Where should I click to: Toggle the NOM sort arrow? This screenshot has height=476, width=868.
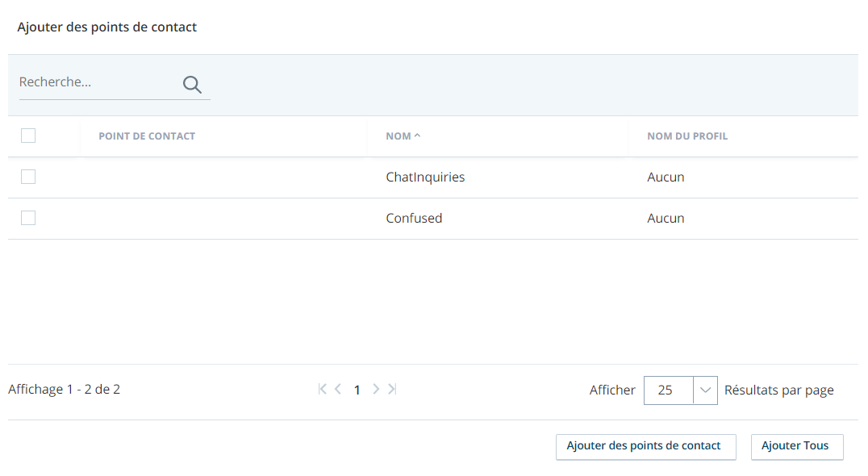click(x=417, y=136)
